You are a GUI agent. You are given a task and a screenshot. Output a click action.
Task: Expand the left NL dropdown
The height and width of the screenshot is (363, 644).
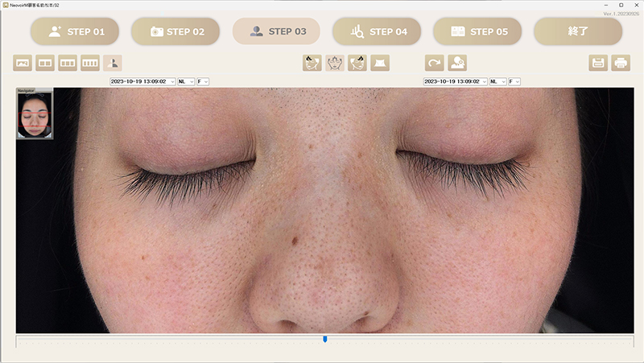click(192, 81)
